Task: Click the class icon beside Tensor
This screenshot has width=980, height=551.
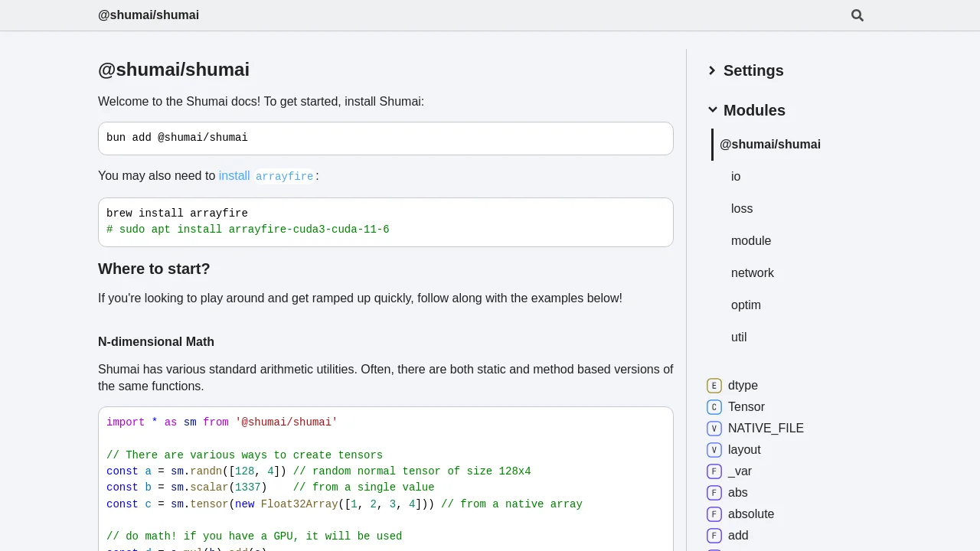Action: pos(714,407)
